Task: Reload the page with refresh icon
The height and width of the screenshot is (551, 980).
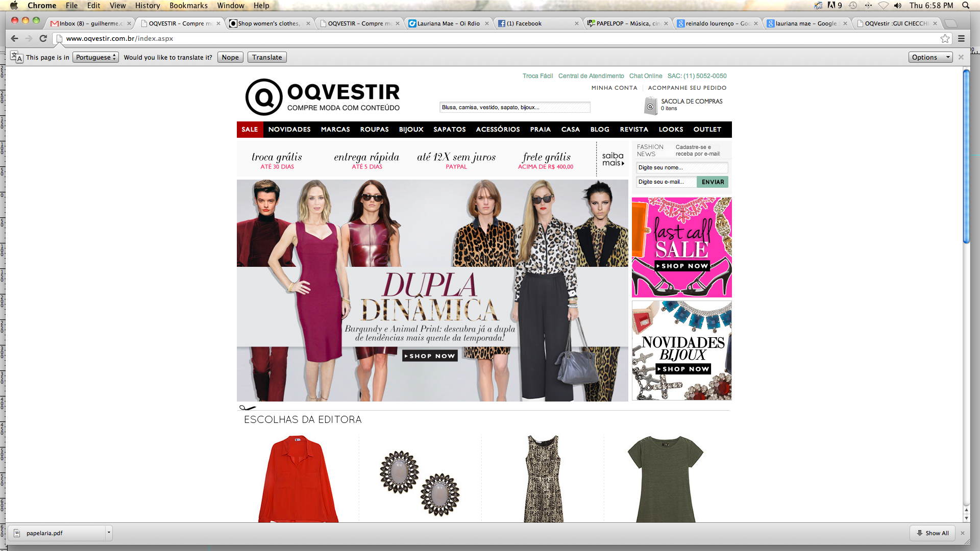Action: click(x=43, y=38)
